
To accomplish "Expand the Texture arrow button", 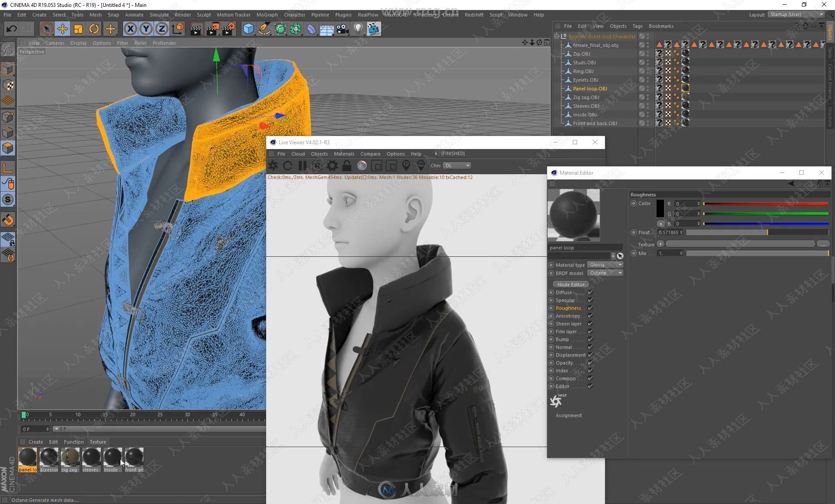I will pyautogui.click(x=660, y=244).
